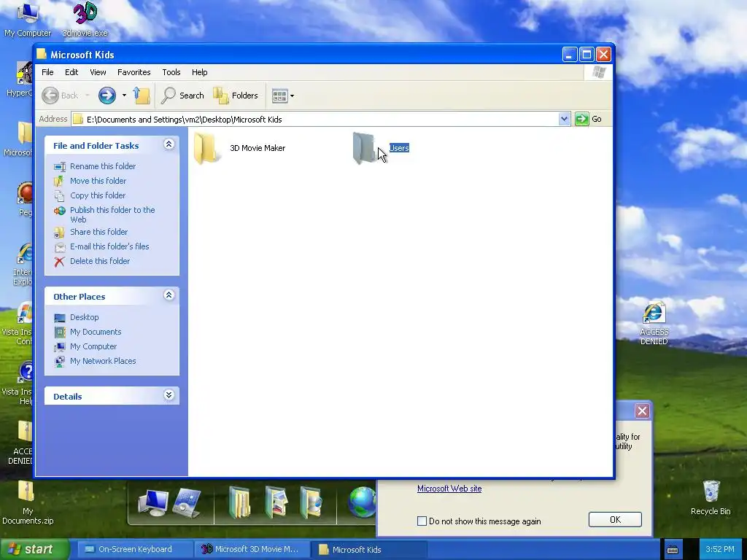Check Do not show this message again
The image size is (747, 560).
[x=422, y=521]
